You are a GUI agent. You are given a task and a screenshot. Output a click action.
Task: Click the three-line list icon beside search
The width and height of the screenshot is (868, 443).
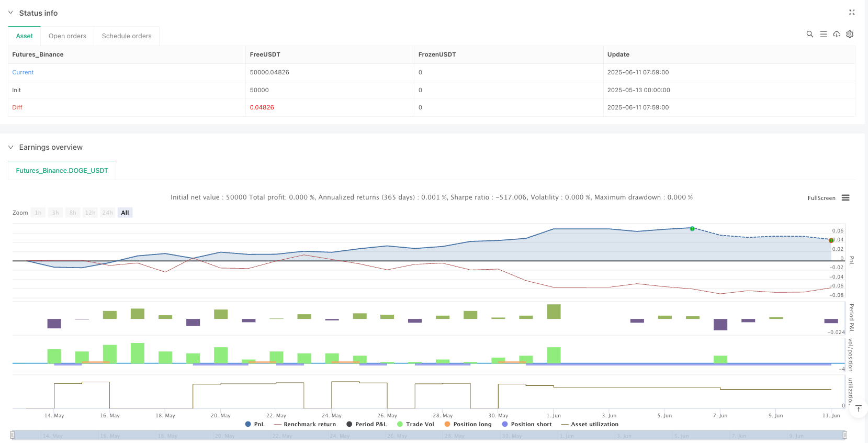[x=823, y=34]
